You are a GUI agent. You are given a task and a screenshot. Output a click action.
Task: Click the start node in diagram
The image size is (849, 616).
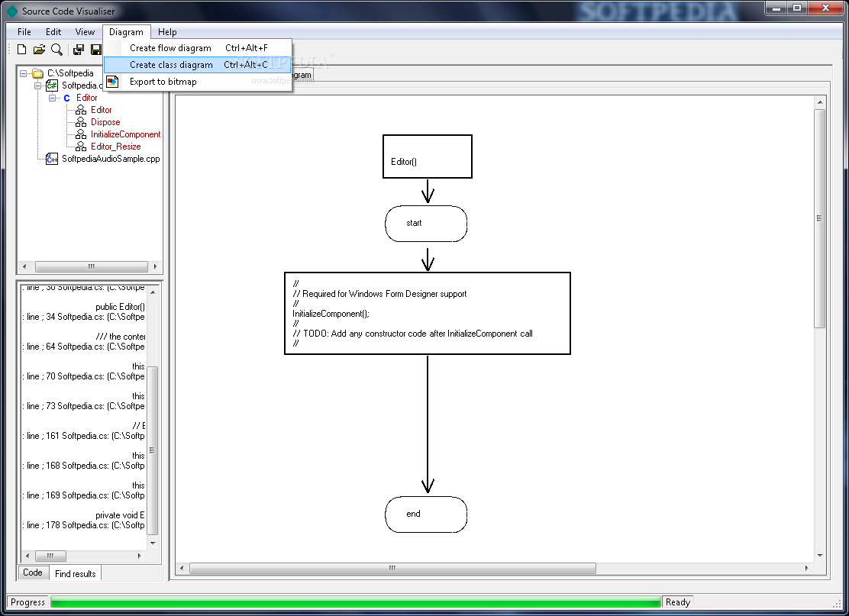426,224
